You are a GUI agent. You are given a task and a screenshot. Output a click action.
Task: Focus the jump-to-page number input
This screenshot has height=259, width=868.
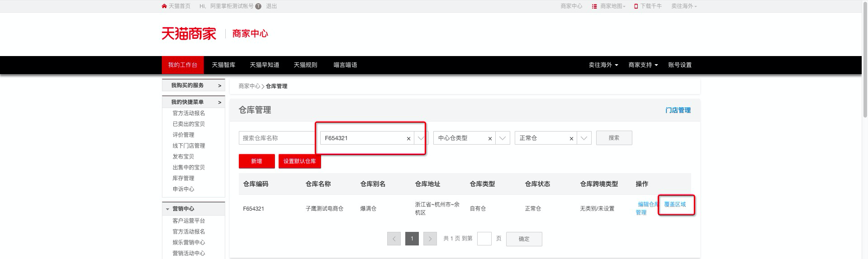(x=484, y=239)
